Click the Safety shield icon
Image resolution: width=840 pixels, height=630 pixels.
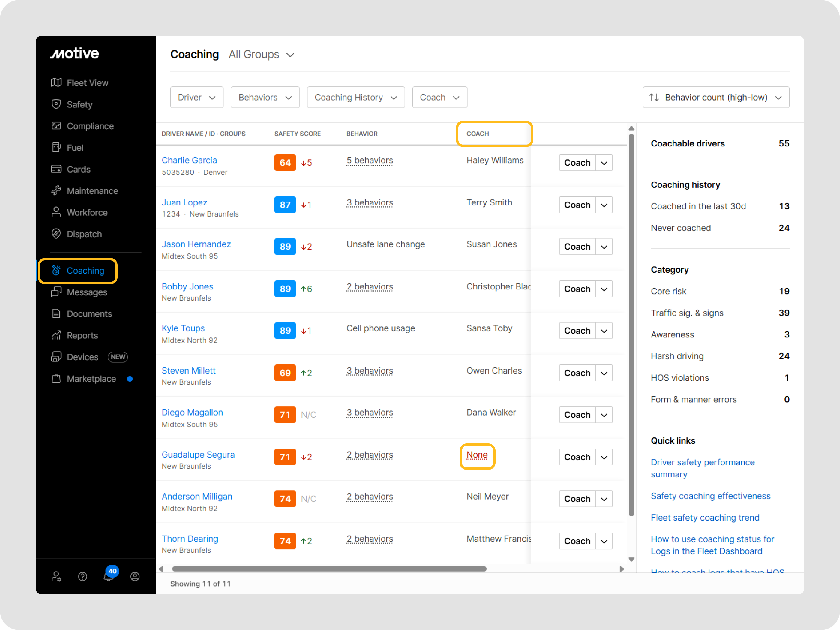pos(56,104)
